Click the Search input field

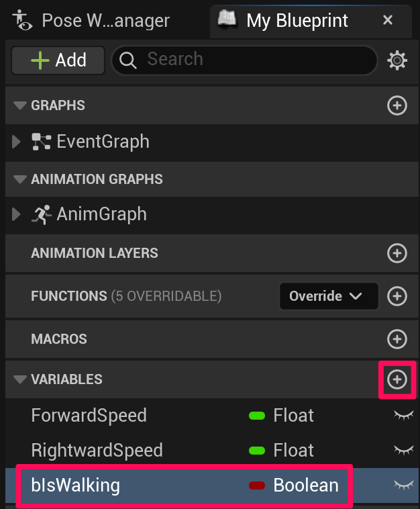(255, 60)
